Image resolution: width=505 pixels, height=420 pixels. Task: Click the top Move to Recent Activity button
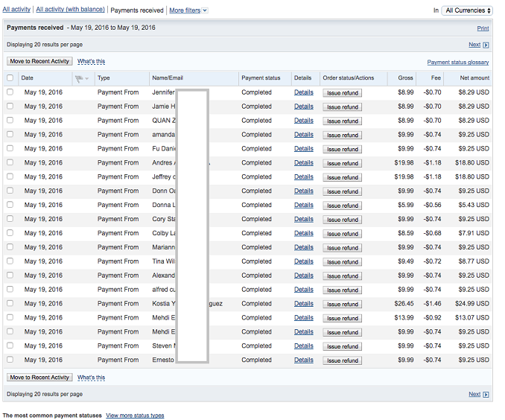point(39,61)
